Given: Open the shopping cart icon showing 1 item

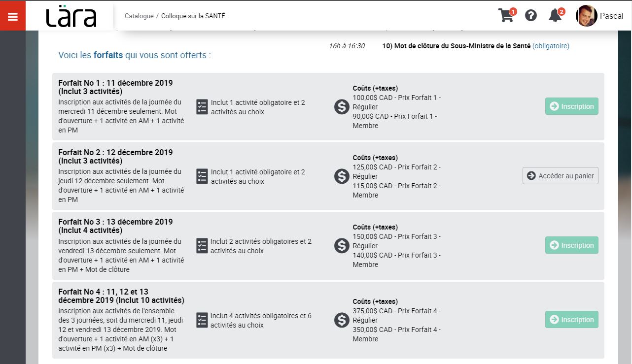Looking at the screenshot, I should (x=506, y=15).
